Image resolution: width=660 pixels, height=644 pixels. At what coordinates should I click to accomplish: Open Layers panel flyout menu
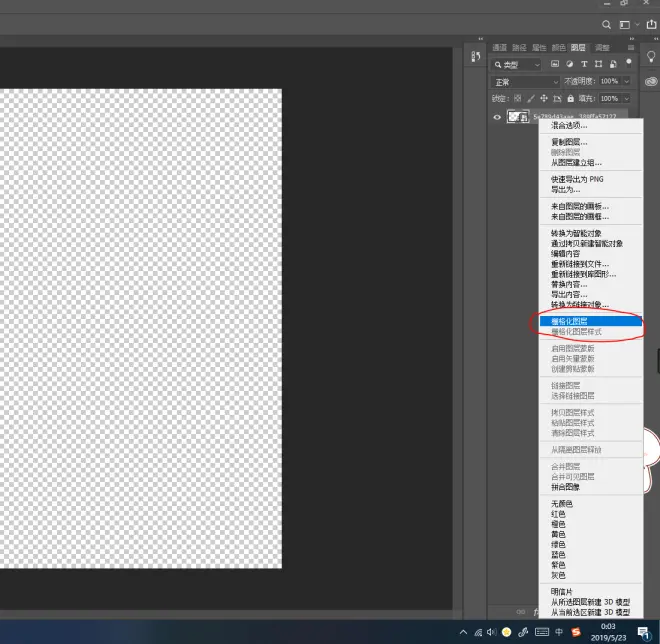click(x=631, y=47)
